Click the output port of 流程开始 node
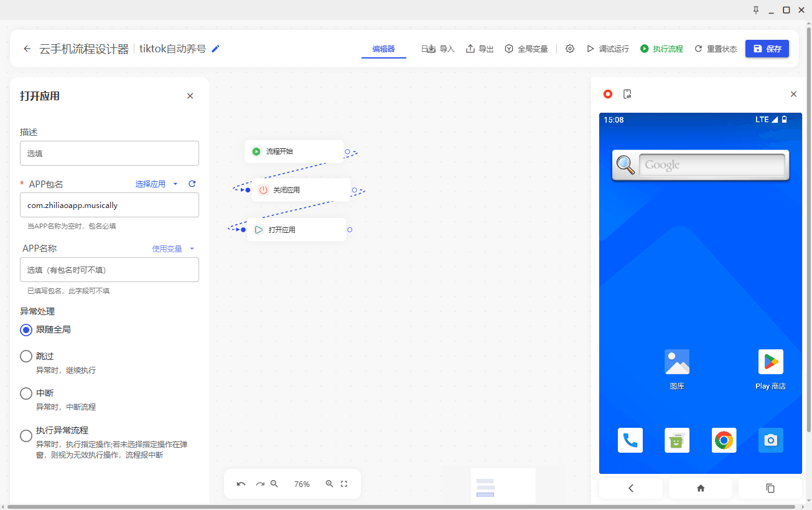This screenshot has width=812, height=510. pyautogui.click(x=348, y=151)
